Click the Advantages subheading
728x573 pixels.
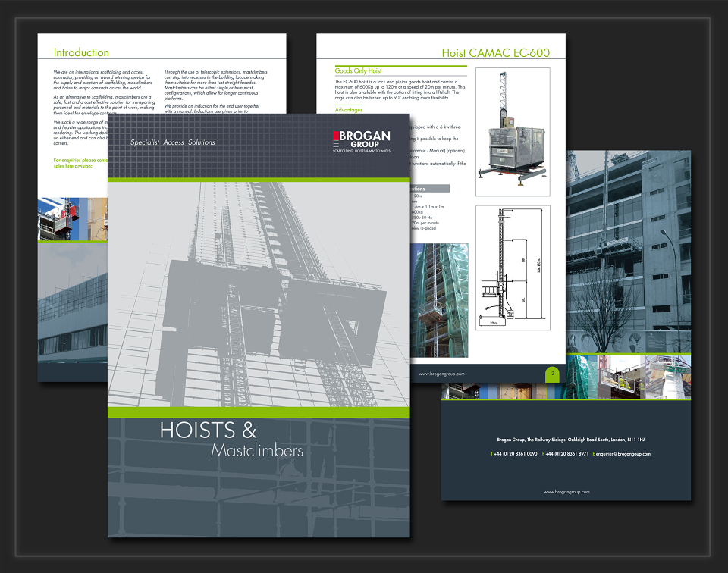[x=348, y=110]
